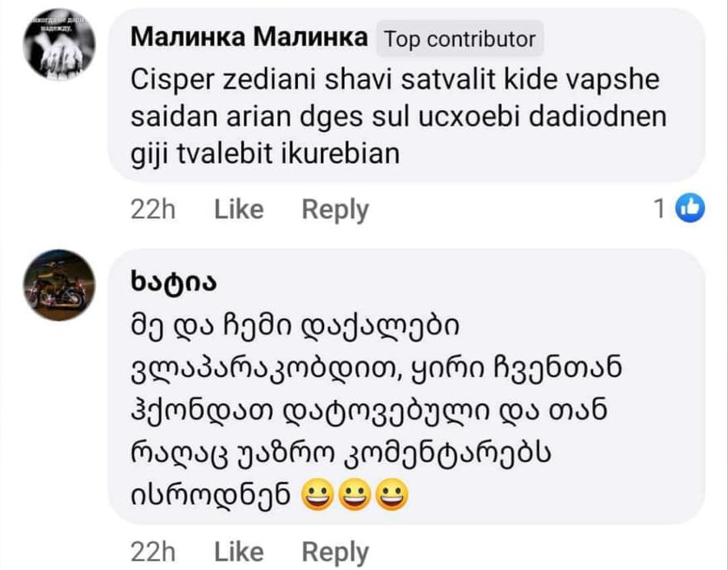728x570 pixels.
Task: Click the Top contributor badge
Action: 460,39
